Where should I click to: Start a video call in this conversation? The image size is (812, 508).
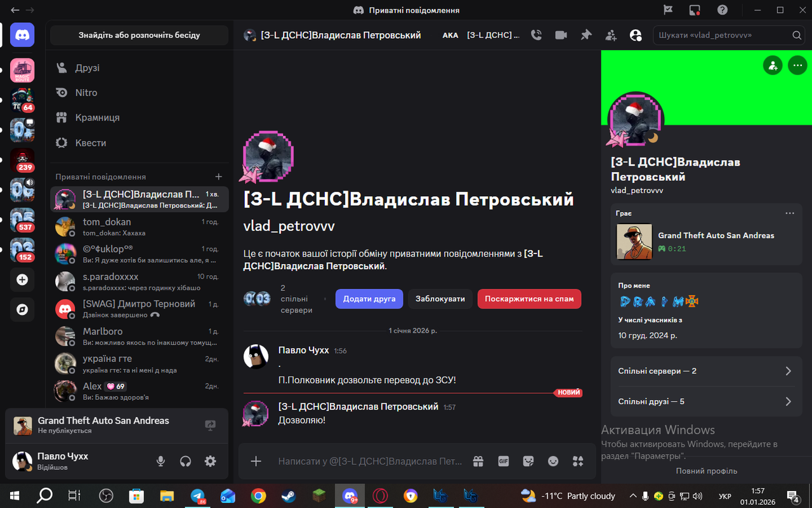coord(561,36)
